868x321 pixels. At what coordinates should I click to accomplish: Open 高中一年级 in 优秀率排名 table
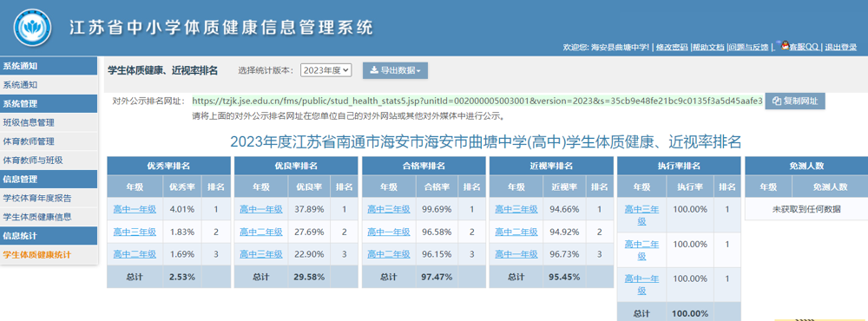135,209
